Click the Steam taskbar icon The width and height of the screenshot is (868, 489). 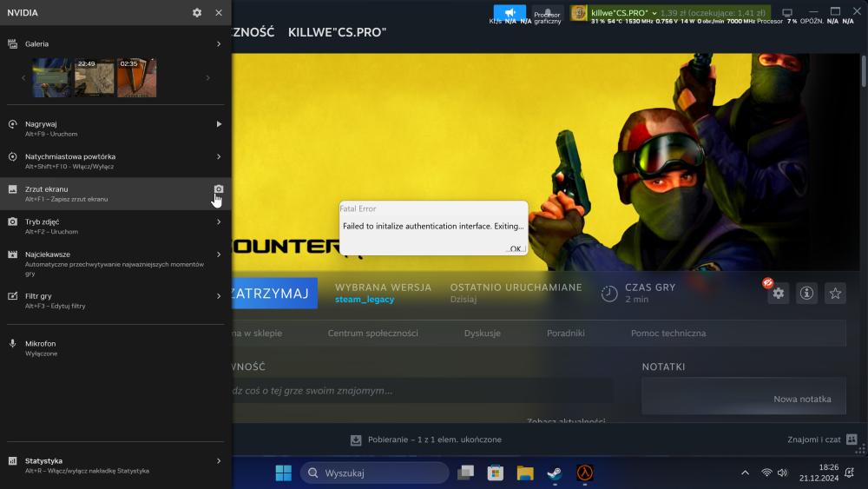tap(555, 473)
